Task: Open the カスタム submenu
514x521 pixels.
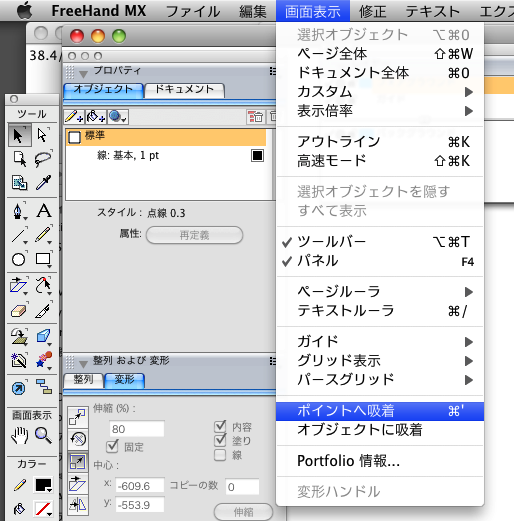Action: 380,92
